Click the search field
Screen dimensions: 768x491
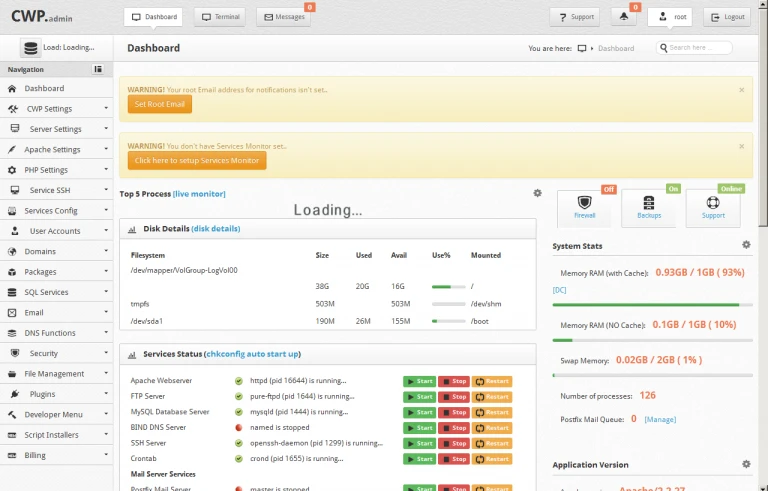click(694, 48)
